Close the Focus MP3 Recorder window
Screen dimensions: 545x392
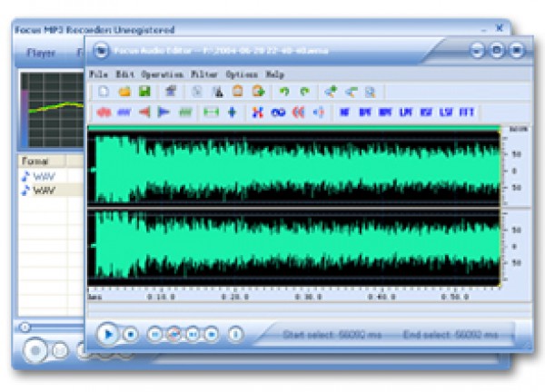[x=499, y=28]
